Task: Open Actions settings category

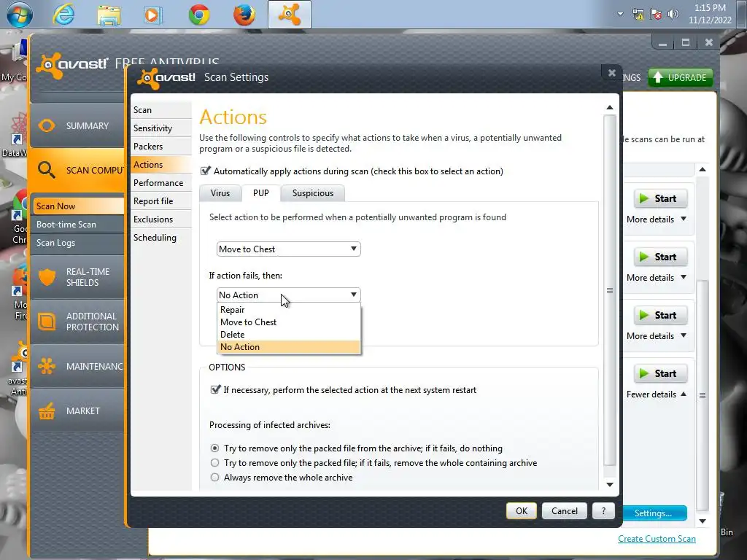Action: coord(161,165)
